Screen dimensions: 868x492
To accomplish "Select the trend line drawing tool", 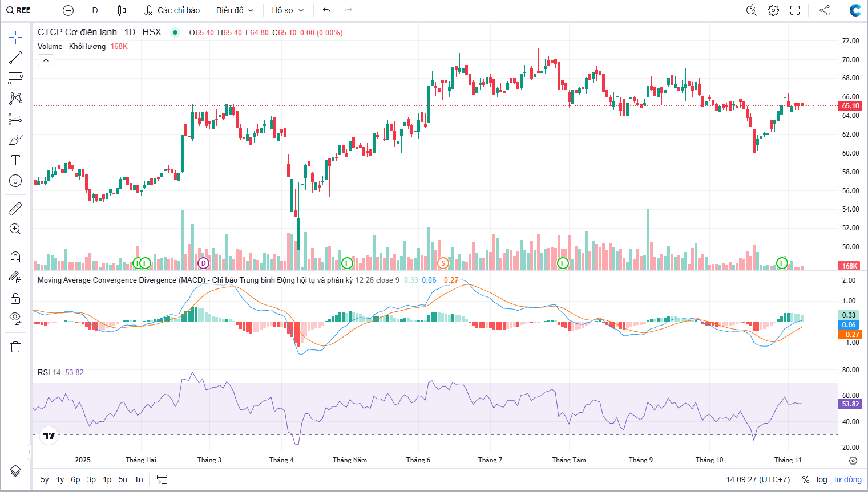I will [15, 58].
